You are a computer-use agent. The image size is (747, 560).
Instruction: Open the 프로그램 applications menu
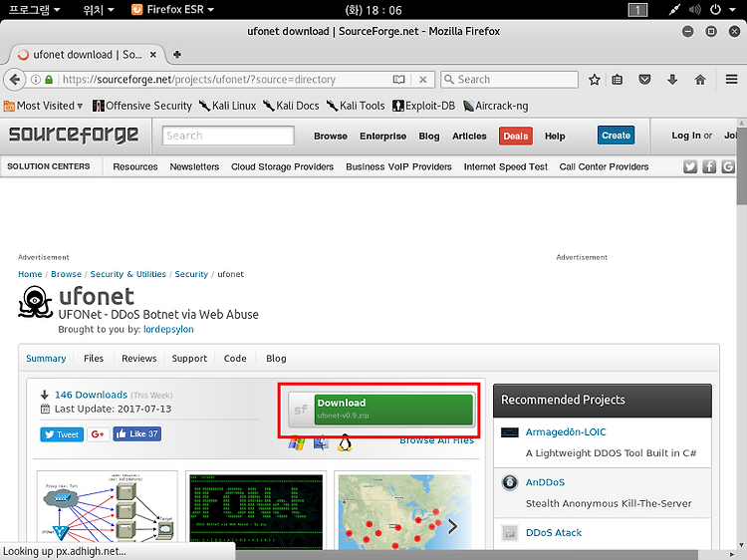point(34,10)
